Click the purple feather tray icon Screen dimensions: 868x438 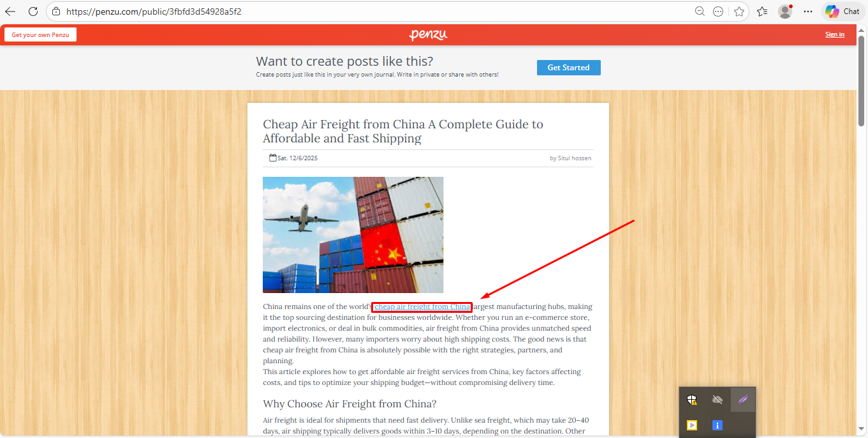coord(742,400)
